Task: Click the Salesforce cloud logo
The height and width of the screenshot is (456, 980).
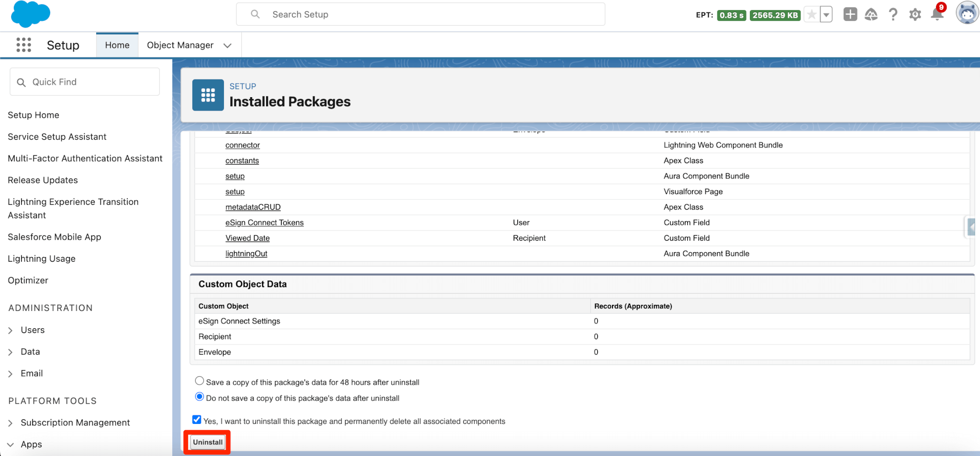Action: [30, 14]
